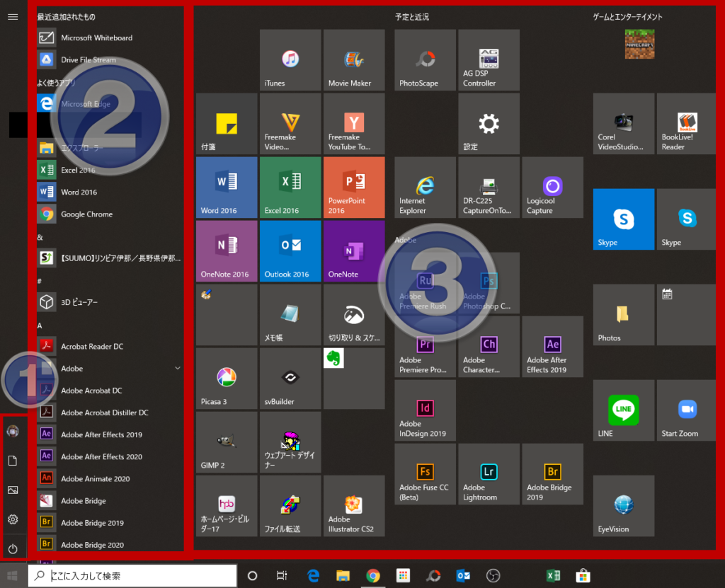Launch Freemake YouTube tile
Image resolution: width=725 pixels, height=588 pixels.
(354, 123)
